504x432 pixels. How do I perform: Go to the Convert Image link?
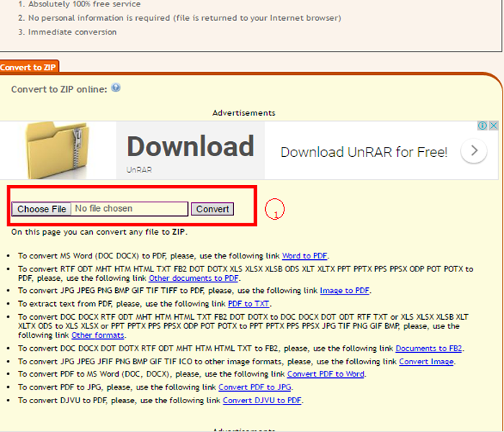tap(426, 361)
